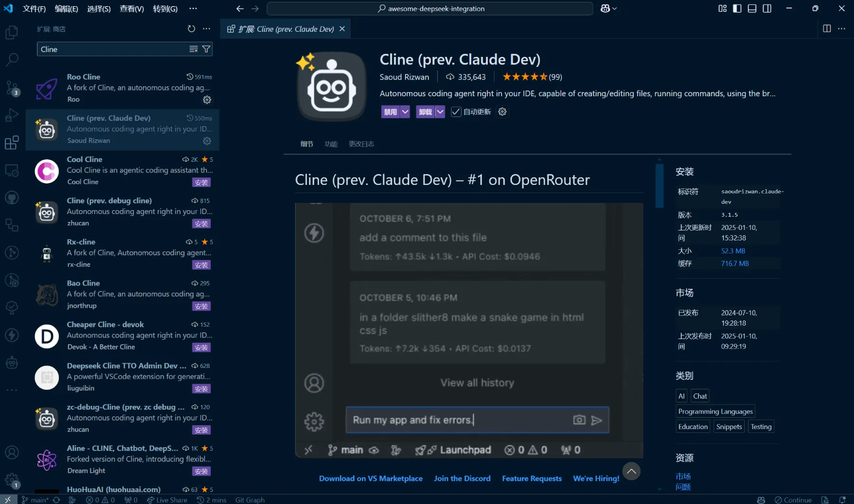Open the Manage gear at bottom of activity bar

coord(11,479)
